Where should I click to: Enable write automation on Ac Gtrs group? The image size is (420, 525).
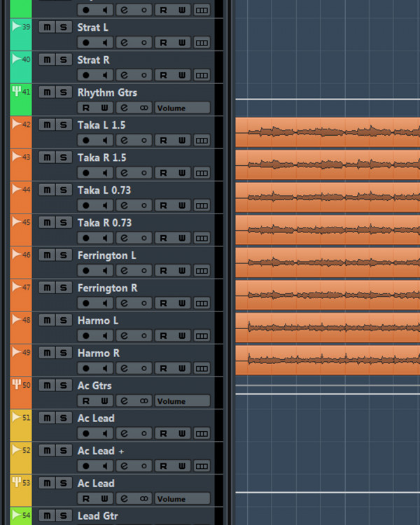104,401
